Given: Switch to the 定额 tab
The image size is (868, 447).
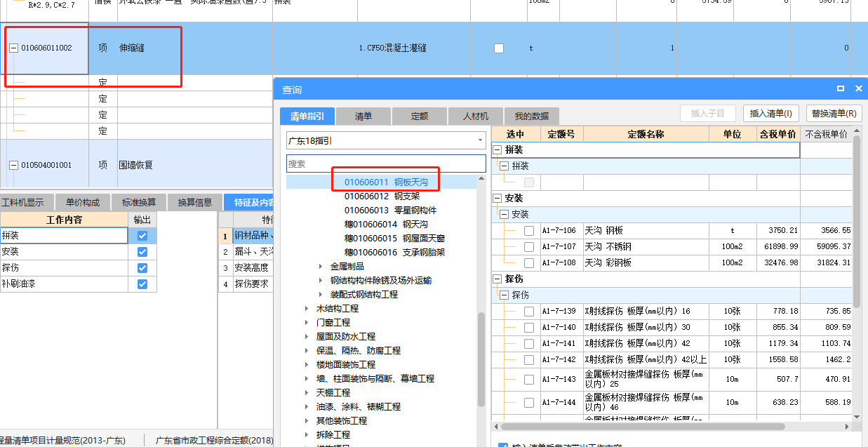Looking at the screenshot, I should 420,116.
